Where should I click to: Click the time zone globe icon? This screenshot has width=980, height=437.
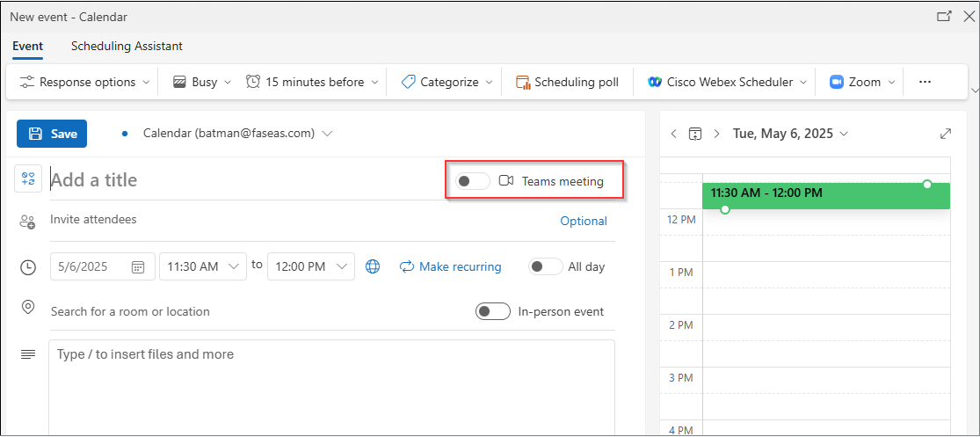pyautogui.click(x=373, y=267)
